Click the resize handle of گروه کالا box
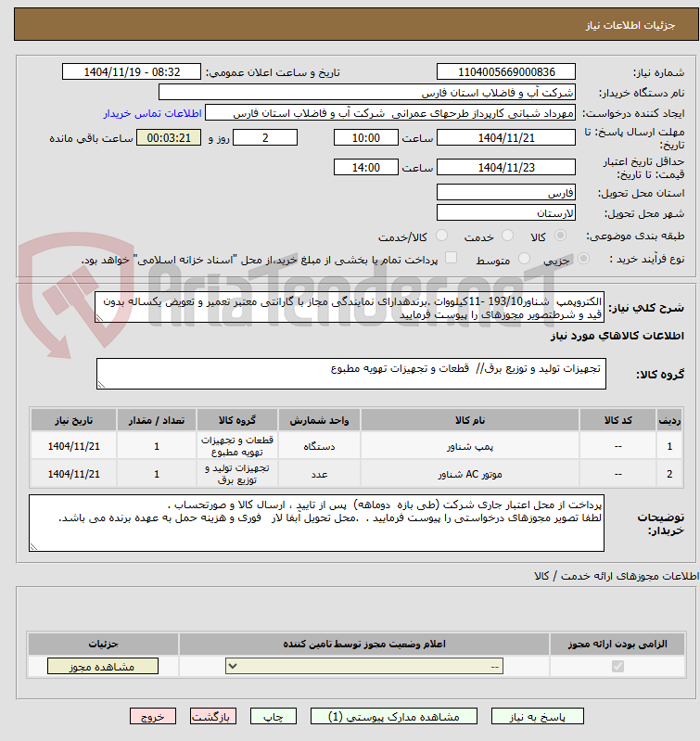The width and height of the screenshot is (700, 741). pyautogui.click(x=101, y=385)
